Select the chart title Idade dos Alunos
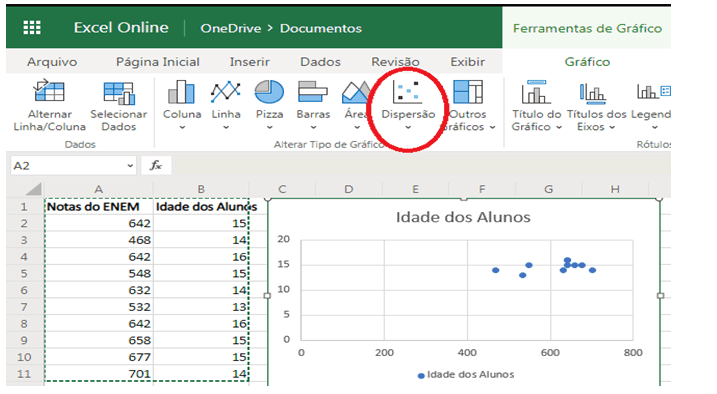Viewport: 717px width, 394px height. pyautogui.click(x=463, y=217)
